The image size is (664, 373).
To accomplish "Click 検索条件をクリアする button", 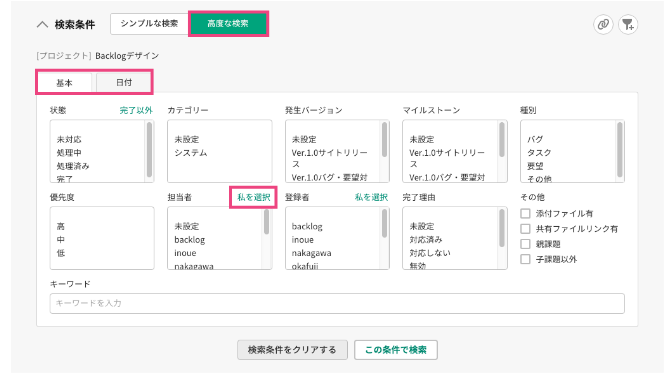I will (292, 350).
